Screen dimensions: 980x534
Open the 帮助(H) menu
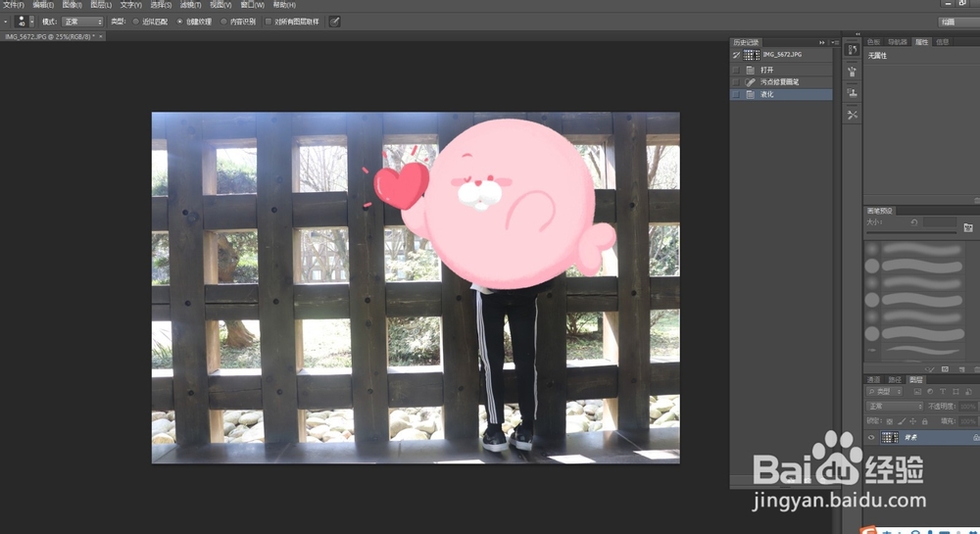click(x=284, y=4)
